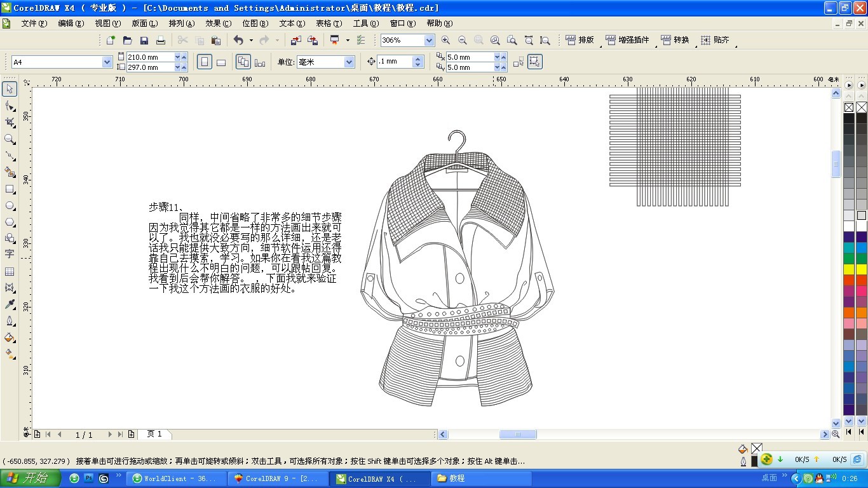Choose the Smart Fill tool
This screenshot has width=868, height=488.
click(10, 172)
